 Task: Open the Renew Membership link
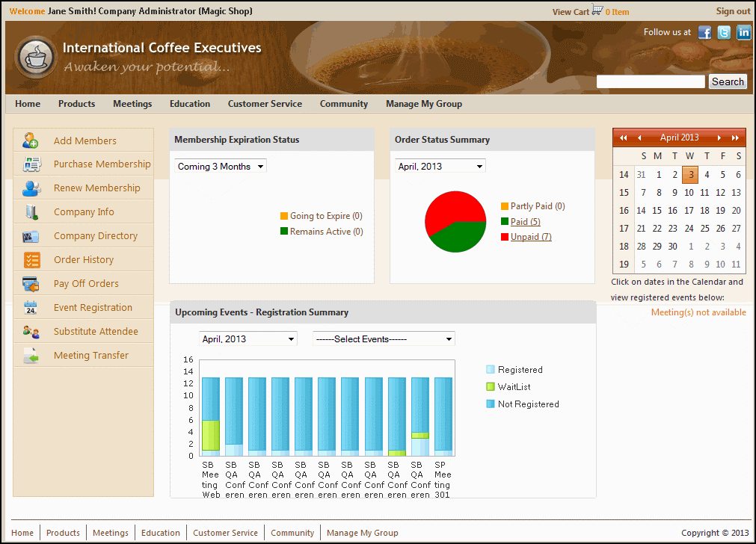(x=97, y=188)
